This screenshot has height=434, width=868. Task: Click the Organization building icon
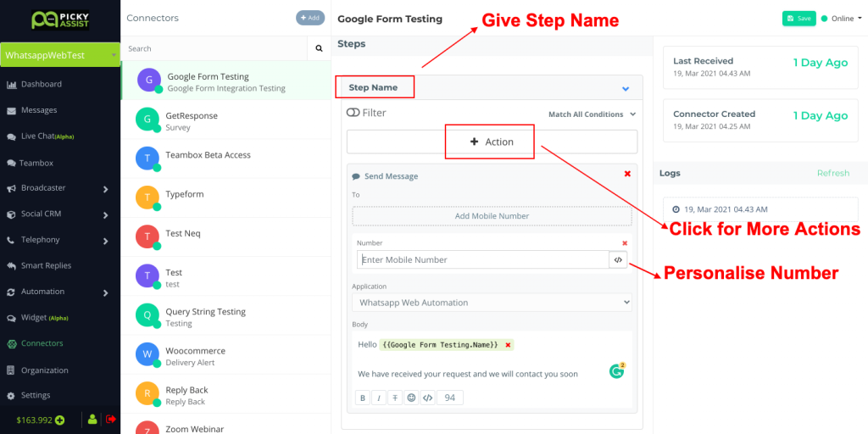coord(11,370)
